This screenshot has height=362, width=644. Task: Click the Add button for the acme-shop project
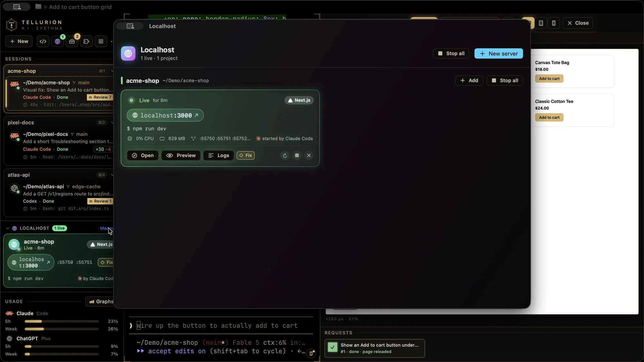[x=469, y=81]
